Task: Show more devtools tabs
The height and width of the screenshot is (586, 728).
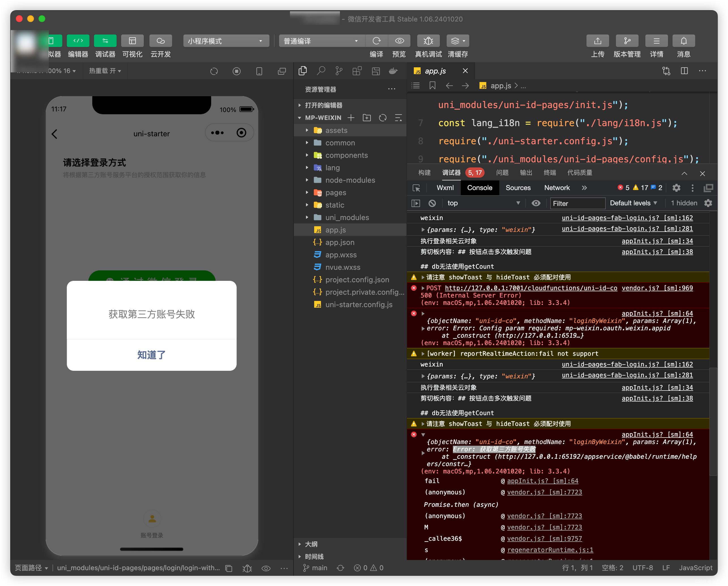Action: coord(584,188)
